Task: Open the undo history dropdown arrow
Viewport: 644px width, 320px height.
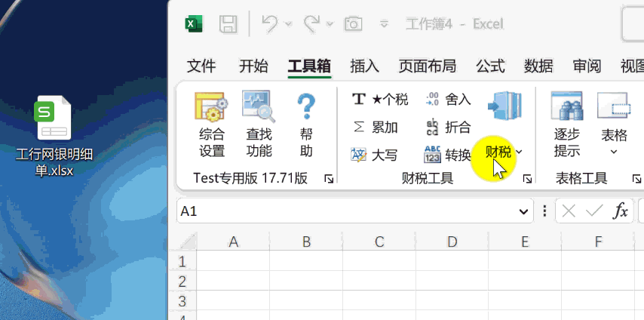Action: [288, 24]
